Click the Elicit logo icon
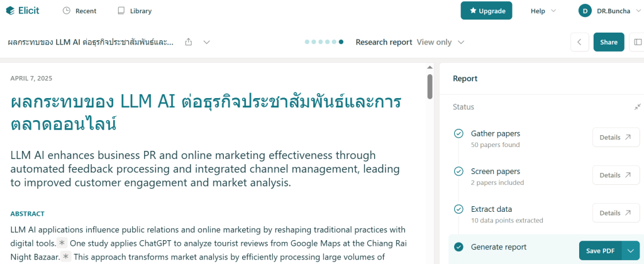The width and height of the screenshot is (644, 264). 9,11
